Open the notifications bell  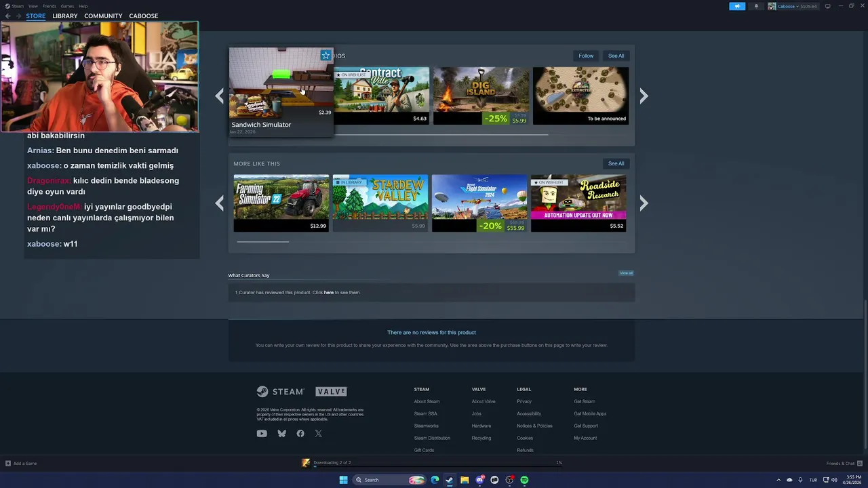tap(757, 6)
